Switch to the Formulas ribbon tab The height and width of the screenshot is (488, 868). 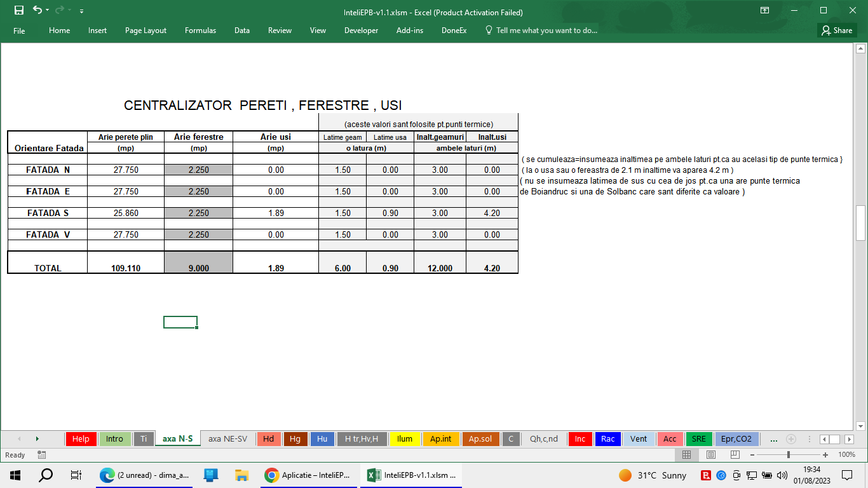(x=200, y=30)
